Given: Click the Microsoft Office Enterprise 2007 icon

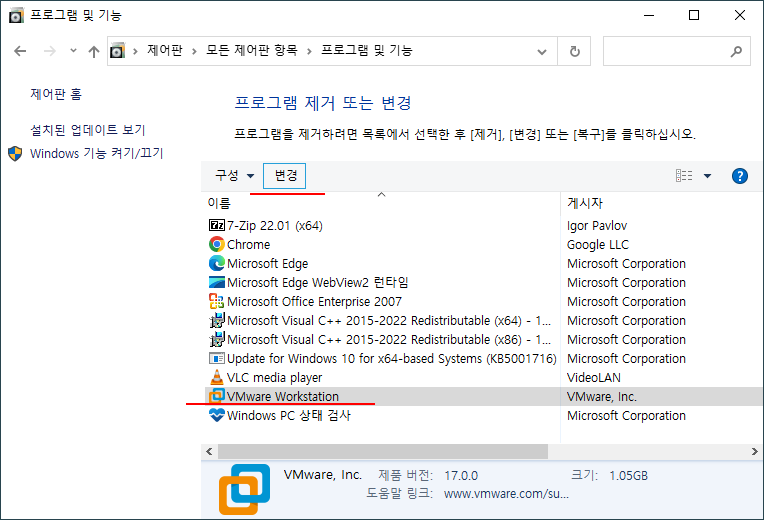Looking at the screenshot, I should point(217,301).
